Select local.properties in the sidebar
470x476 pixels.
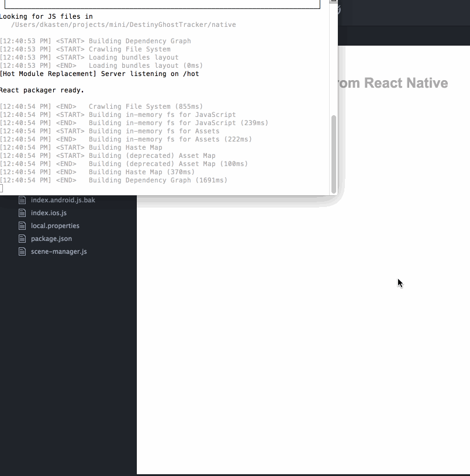point(55,226)
